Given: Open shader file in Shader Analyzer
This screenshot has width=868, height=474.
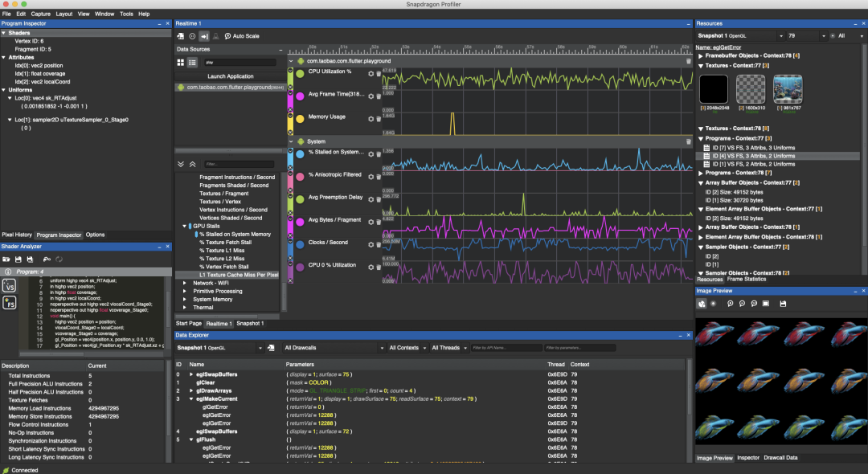Looking at the screenshot, I should click(x=6, y=259).
